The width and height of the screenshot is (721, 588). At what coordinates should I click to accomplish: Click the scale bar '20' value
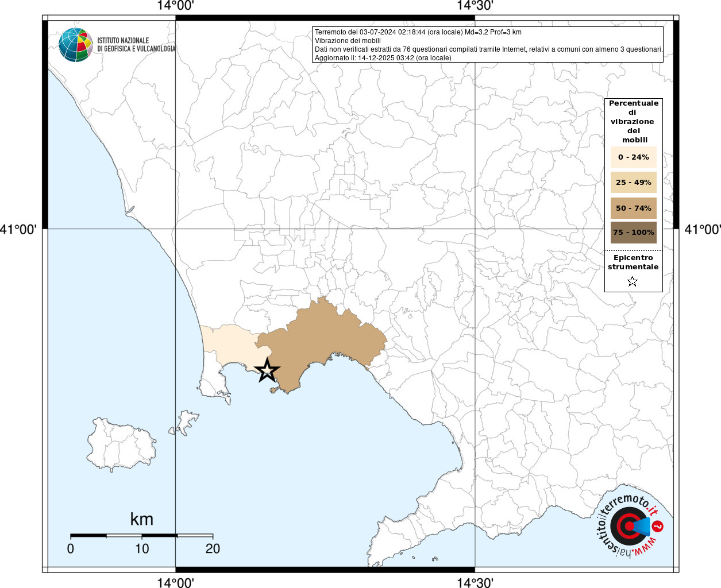pos(213,548)
